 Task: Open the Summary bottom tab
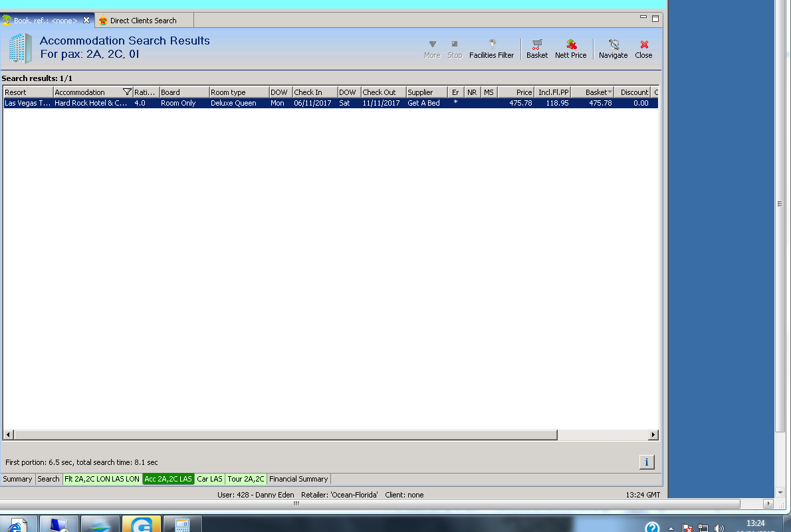(18, 479)
